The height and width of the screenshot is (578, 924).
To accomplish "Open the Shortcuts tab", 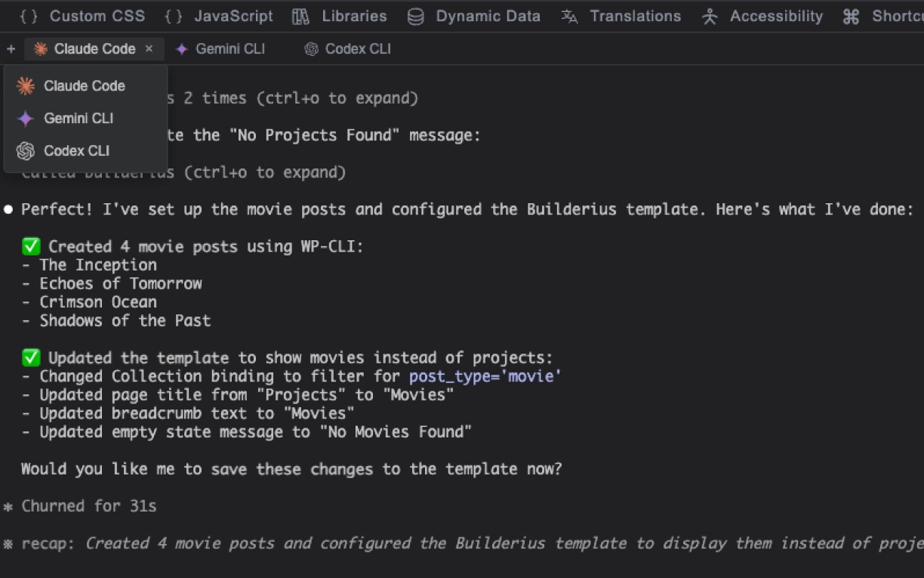I will pyautogui.click(x=883, y=16).
